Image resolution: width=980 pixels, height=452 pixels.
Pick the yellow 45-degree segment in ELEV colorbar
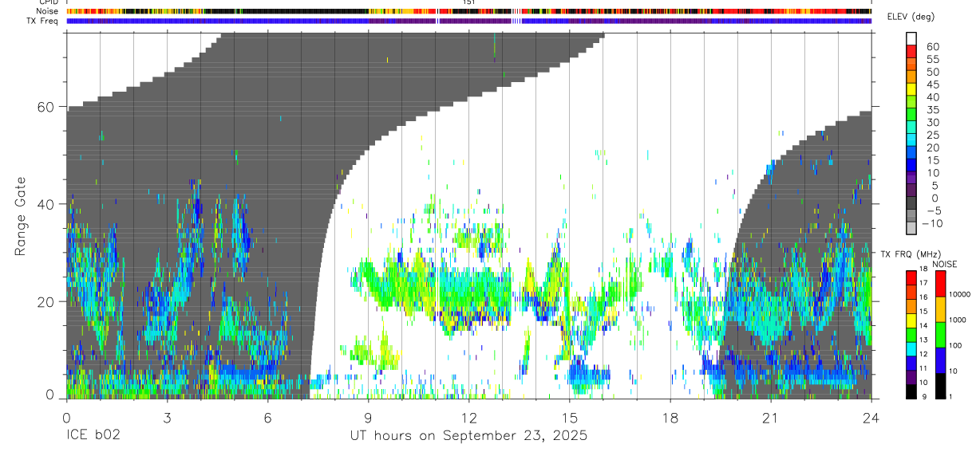point(911,89)
